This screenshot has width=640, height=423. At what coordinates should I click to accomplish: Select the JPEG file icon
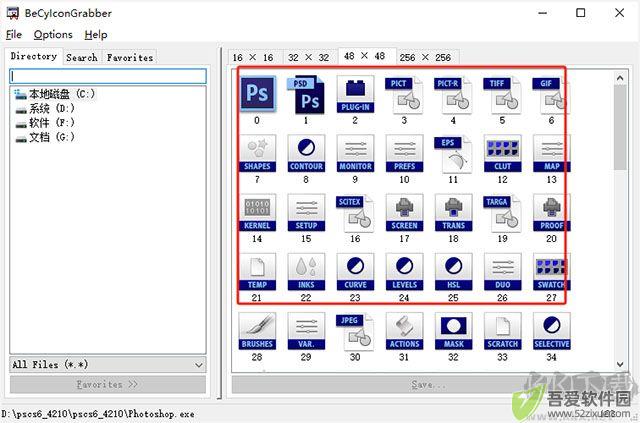pyautogui.click(x=355, y=331)
